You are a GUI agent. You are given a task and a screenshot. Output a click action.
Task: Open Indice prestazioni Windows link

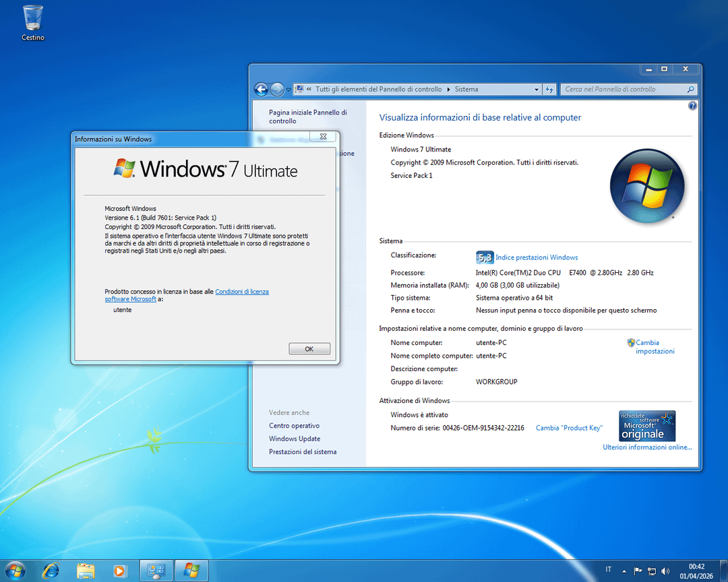tap(537, 257)
